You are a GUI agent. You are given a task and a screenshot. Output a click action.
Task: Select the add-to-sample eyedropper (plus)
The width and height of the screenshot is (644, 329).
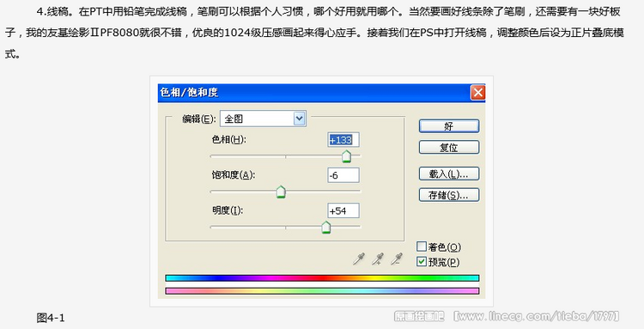[378, 259]
